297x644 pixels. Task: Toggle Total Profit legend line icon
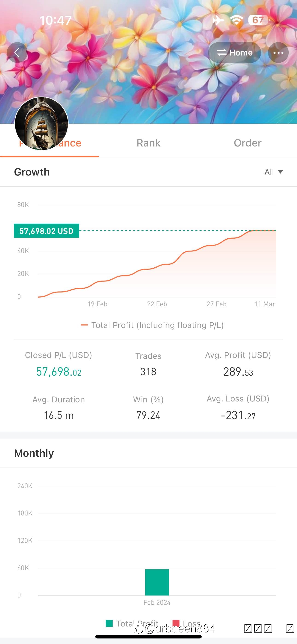pyautogui.click(x=84, y=325)
